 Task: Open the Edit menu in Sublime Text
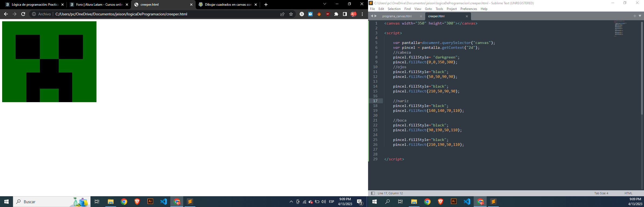tap(381, 9)
